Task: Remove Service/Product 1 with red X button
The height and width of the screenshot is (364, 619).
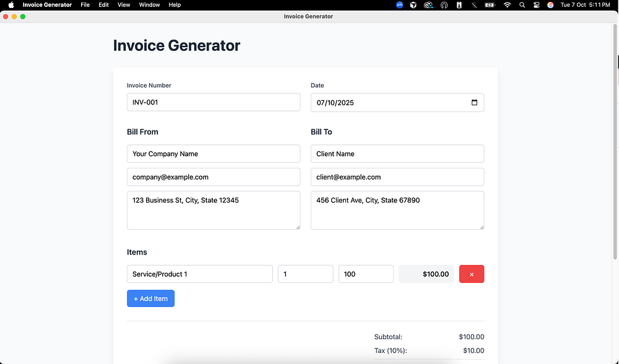Action: click(x=471, y=274)
